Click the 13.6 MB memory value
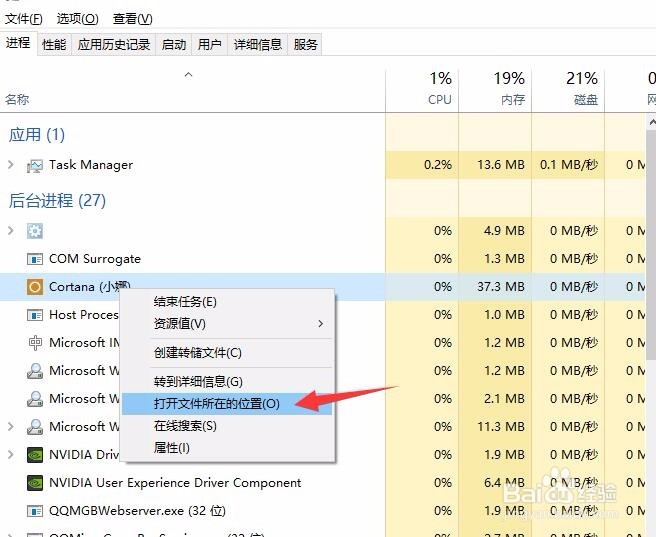This screenshot has width=656, height=537. point(501,165)
